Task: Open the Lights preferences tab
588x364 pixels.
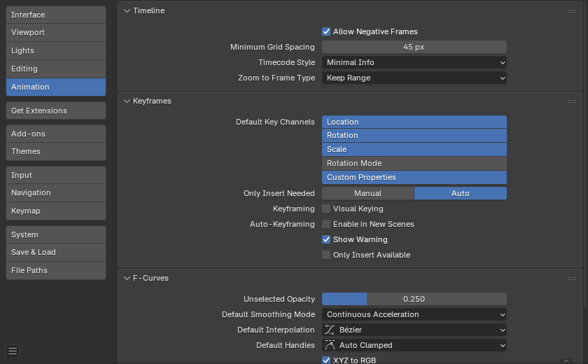Action: click(56, 50)
